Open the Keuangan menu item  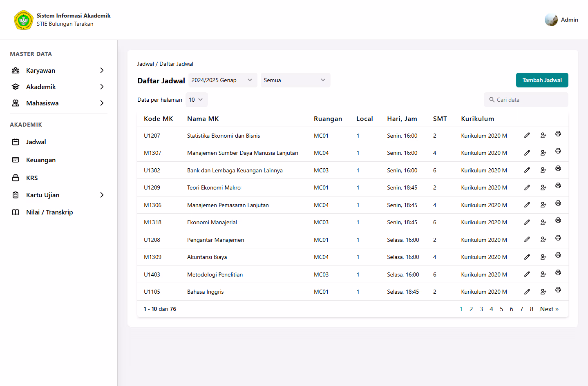[x=41, y=160]
